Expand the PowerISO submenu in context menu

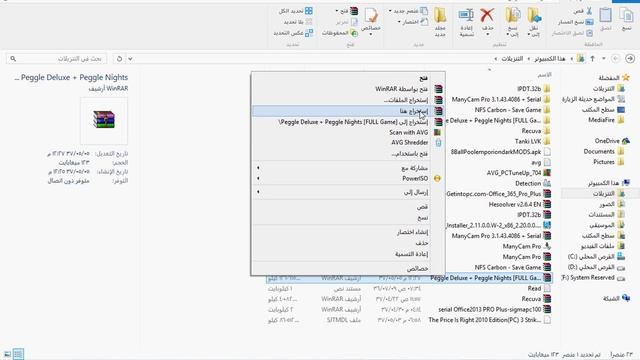tap(348, 178)
